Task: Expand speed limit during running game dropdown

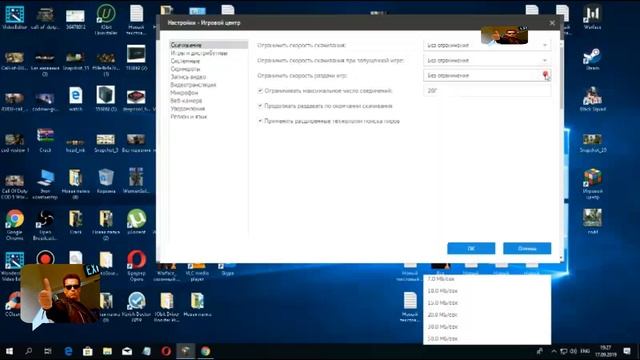Action: [x=487, y=60]
